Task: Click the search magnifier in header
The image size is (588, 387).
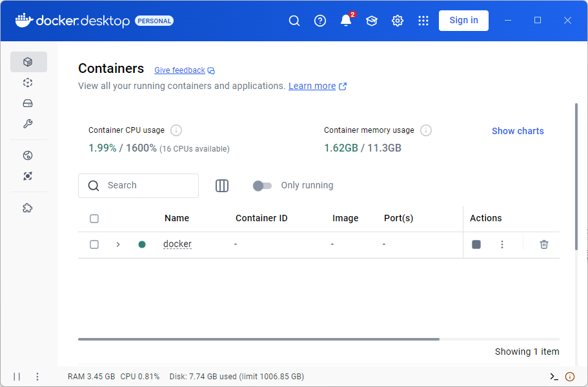Action: [x=294, y=21]
